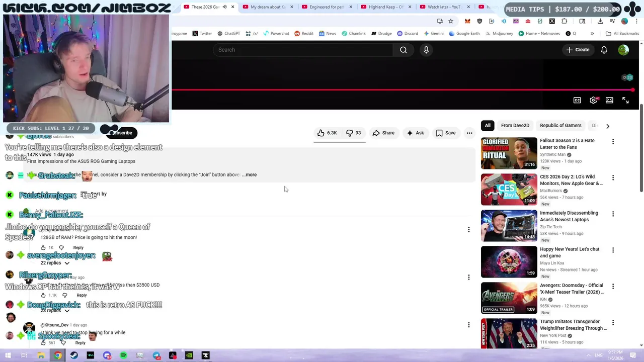Image resolution: width=644 pixels, height=362 pixels.
Task: Open Discord bookmark
Action: [407, 34]
